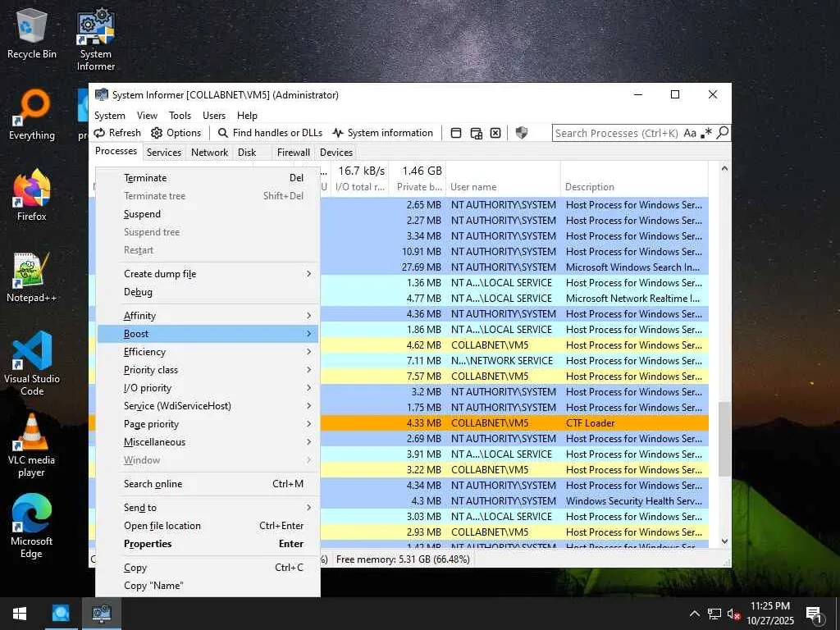Open the System menu
The width and height of the screenshot is (840, 630).
click(110, 116)
